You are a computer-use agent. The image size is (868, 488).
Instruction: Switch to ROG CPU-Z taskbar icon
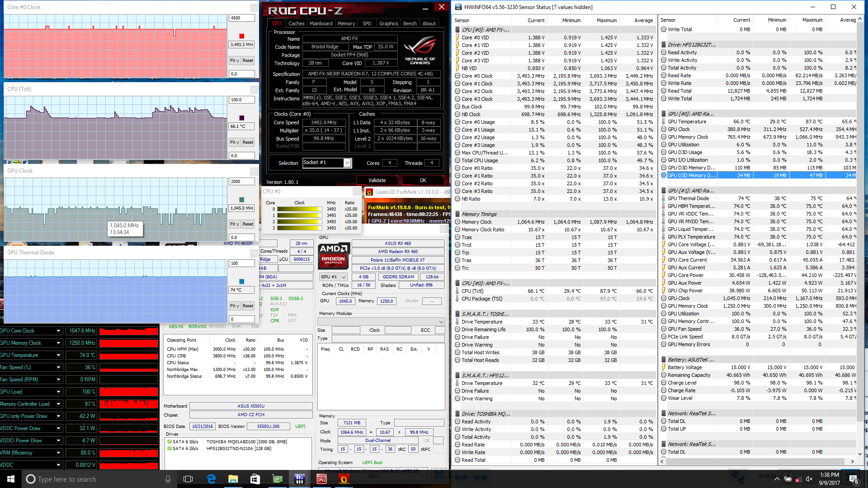[x=321, y=479]
